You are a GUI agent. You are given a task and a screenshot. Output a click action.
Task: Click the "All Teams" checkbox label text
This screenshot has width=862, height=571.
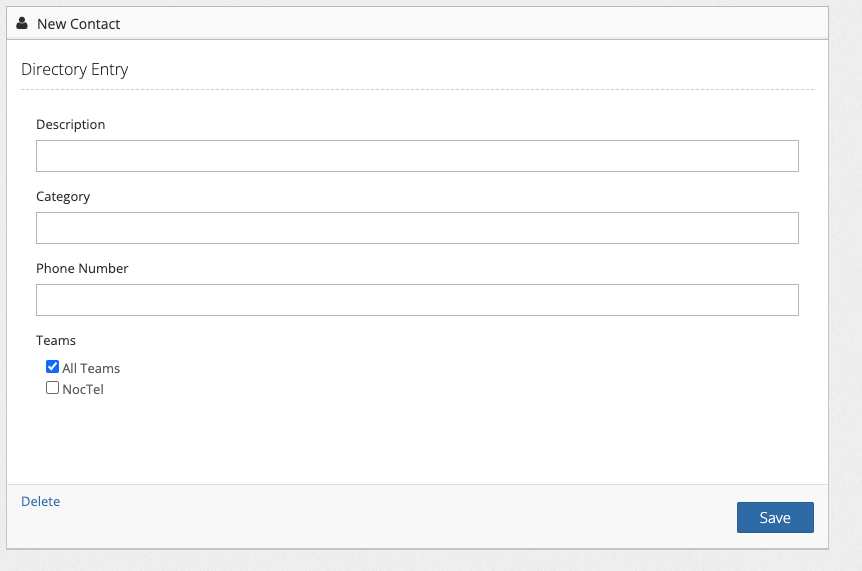tap(91, 368)
